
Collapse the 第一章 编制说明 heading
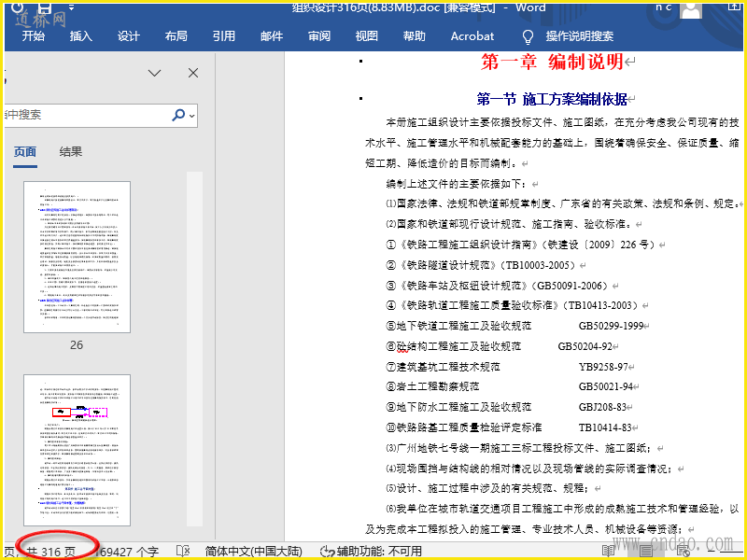[361, 63]
